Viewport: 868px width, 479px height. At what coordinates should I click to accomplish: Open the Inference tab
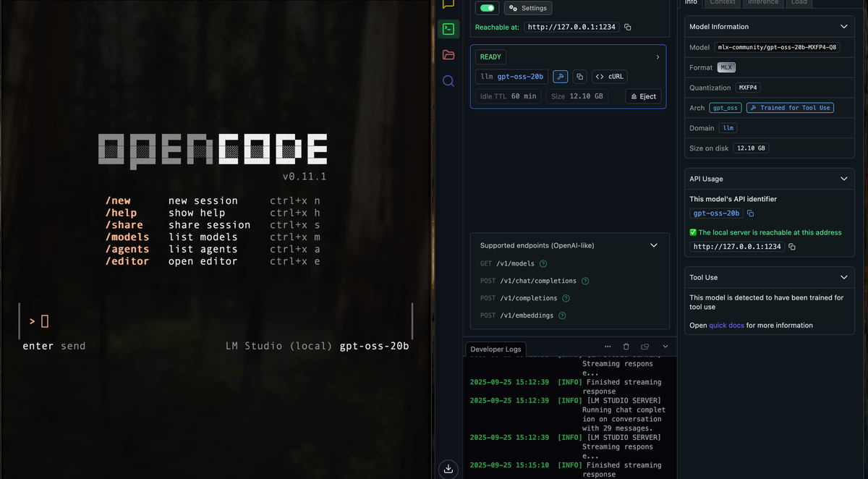(x=763, y=3)
